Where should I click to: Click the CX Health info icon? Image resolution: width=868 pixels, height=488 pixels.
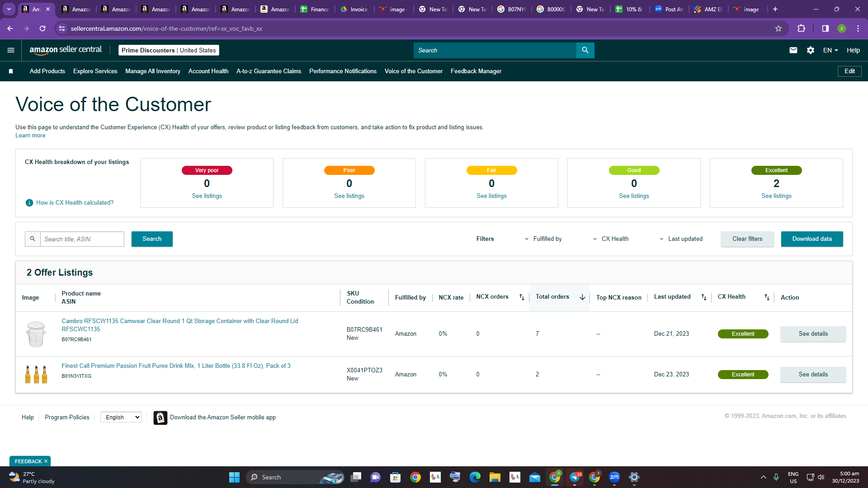click(x=29, y=203)
